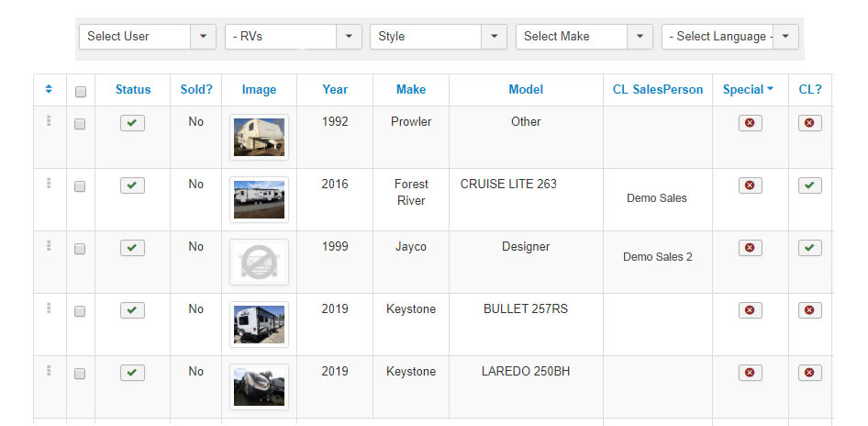Open the Select Make dropdown
Viewport: 868px width, 426px height.
click(584, 37)
